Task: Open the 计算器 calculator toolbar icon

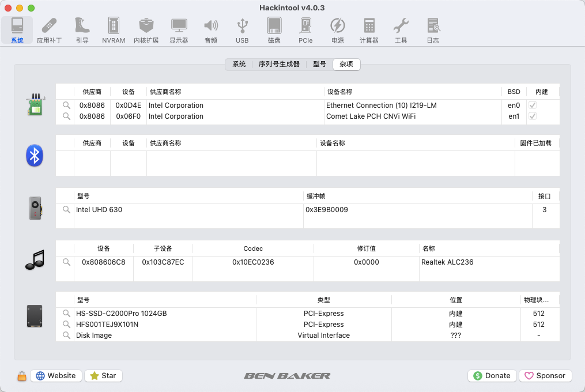Action: 369,30
